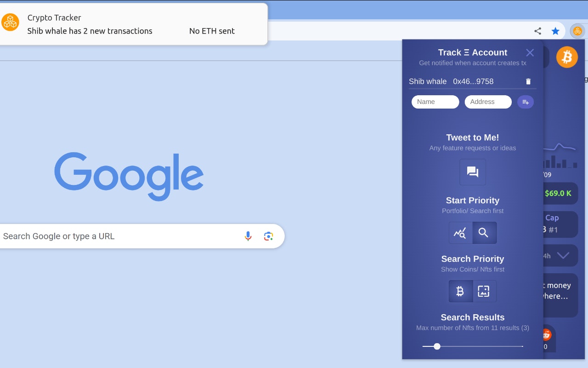The height and width of the screenshot is (368, 588).
Task: Click the account Name input field
Action: [435, 102]
